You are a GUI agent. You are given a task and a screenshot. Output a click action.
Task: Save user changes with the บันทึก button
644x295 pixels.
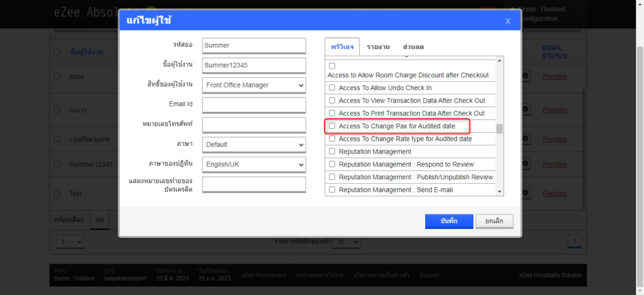[x=449, y=221]
